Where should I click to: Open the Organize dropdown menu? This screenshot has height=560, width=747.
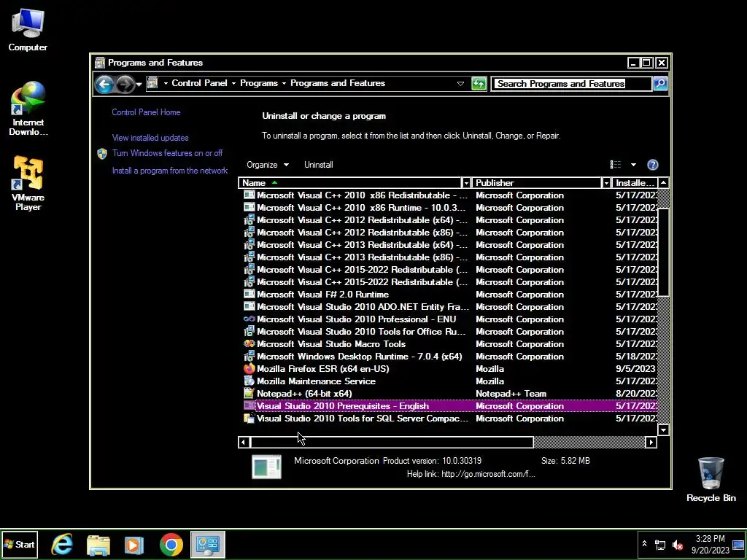pyautogui.click(x=268, y=165)
